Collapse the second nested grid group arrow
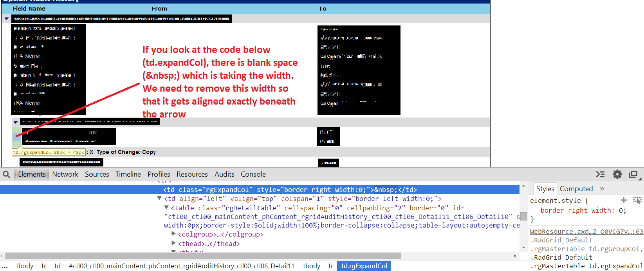Image resolution: width=644 pixels, height=271 pixels. 16,122
